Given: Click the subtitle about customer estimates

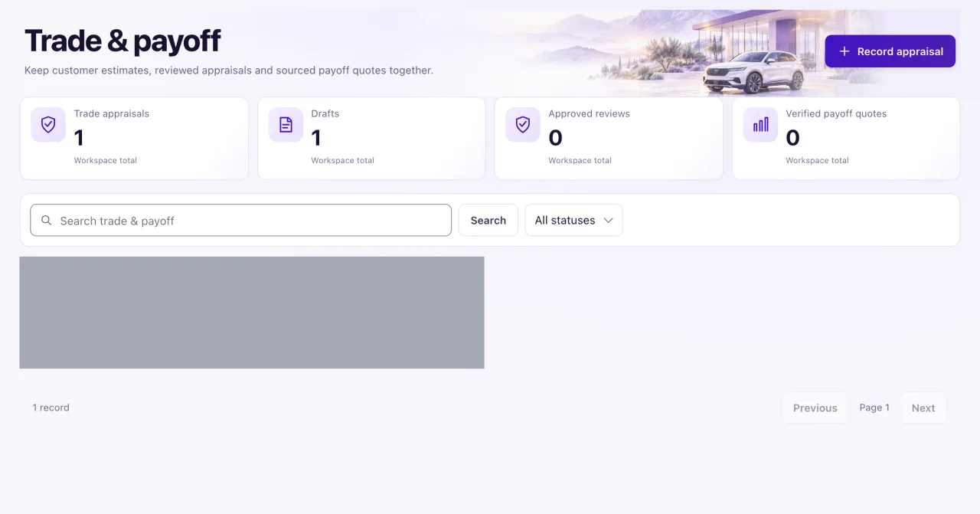Looking at the screenshot, I should pos(229,70).
